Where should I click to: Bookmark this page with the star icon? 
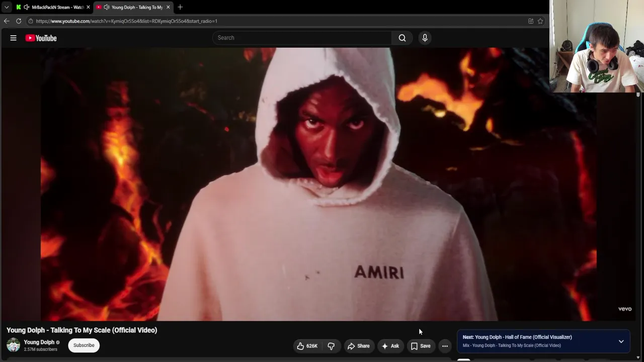click(x=540, y=21)
